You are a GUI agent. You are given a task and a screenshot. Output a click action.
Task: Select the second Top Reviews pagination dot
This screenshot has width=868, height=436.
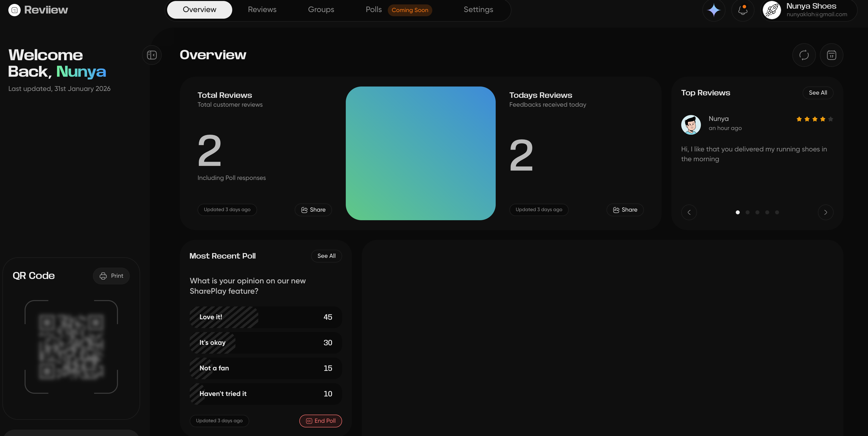[x=747, y=212]
